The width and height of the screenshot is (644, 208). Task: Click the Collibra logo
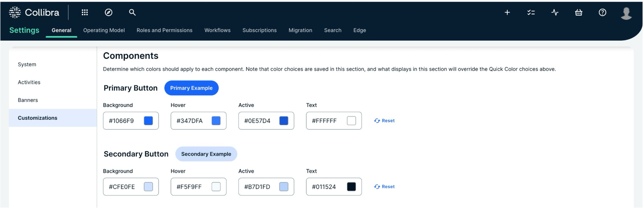(34, 12)
